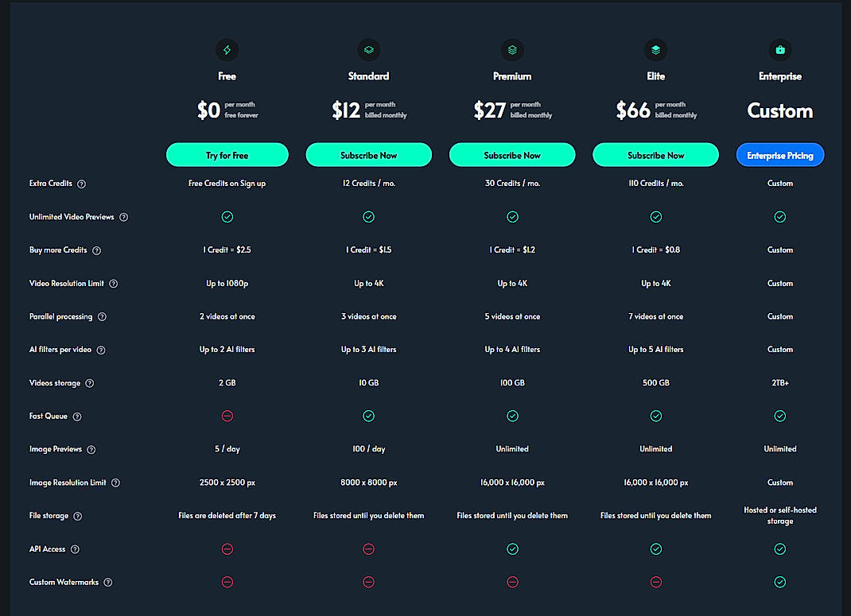Screen dimensions: 851x616
Task: Click the 'Fast Queue' row label
Action: 49,416
